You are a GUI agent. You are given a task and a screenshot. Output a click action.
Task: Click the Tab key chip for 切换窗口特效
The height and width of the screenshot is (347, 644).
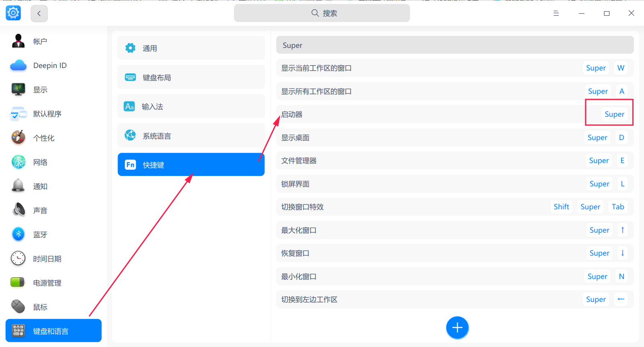tap(618, 207)
